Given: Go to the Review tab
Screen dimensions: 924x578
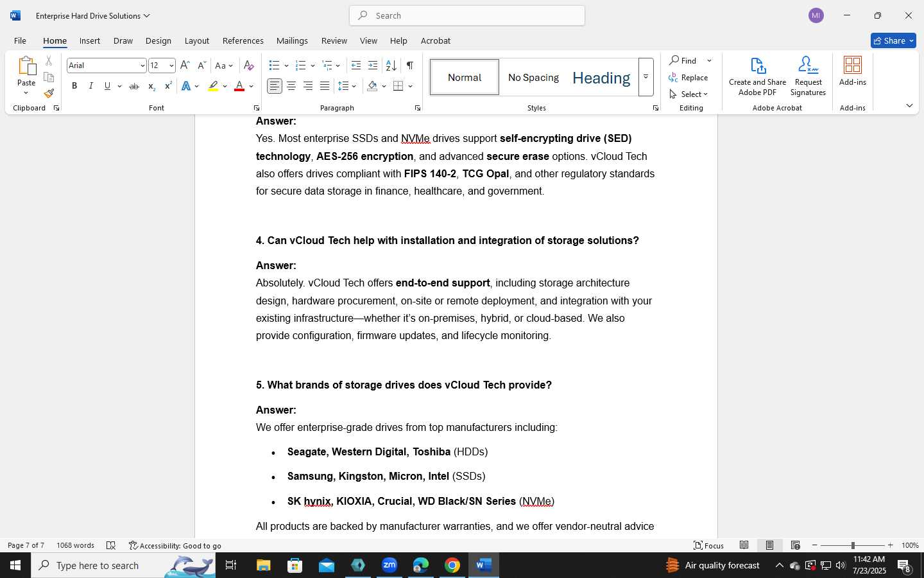Looking at the screenshot, I should (x=334, y=40).
